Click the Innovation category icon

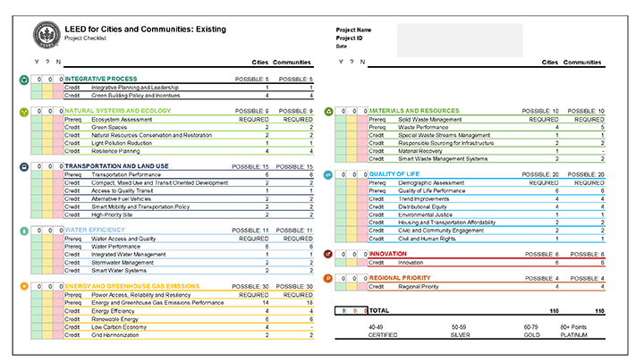328,255
